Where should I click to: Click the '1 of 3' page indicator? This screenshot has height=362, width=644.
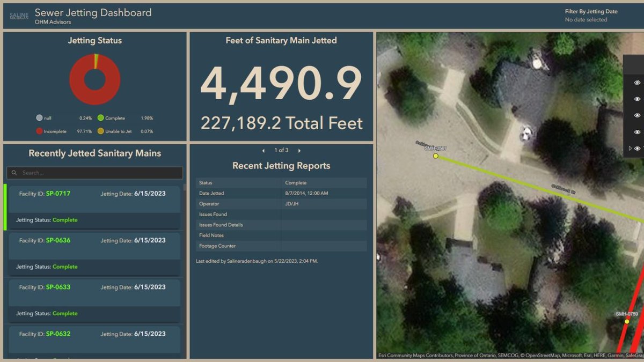point(281,151)
